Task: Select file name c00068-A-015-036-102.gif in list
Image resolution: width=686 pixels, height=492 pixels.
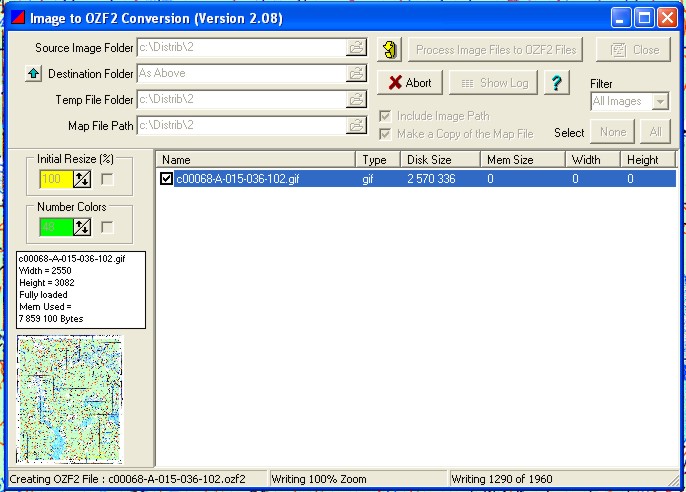Action: 238,178
